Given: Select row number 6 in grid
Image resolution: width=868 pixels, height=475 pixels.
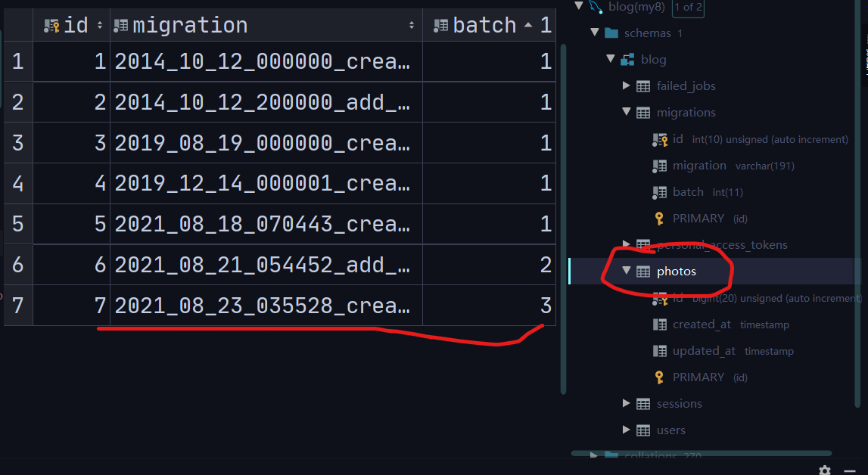Looking at the screenshot, I should 17,265.
